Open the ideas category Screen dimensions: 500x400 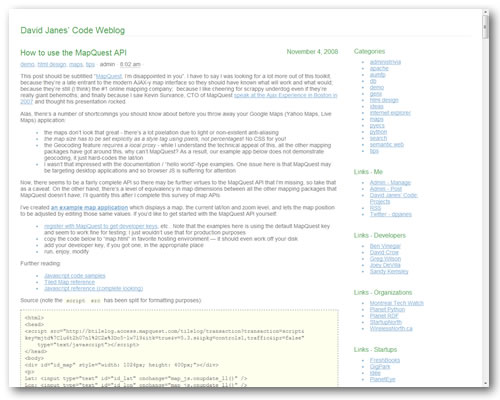click(377, 106)
